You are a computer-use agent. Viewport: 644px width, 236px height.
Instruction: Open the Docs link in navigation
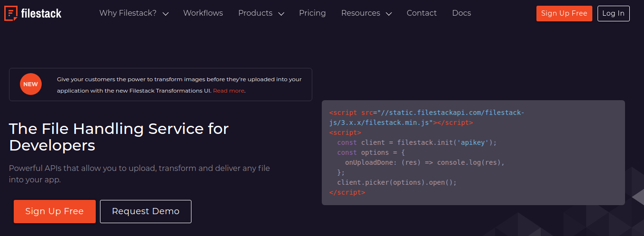pyautogui.click(x=462, y=13)
